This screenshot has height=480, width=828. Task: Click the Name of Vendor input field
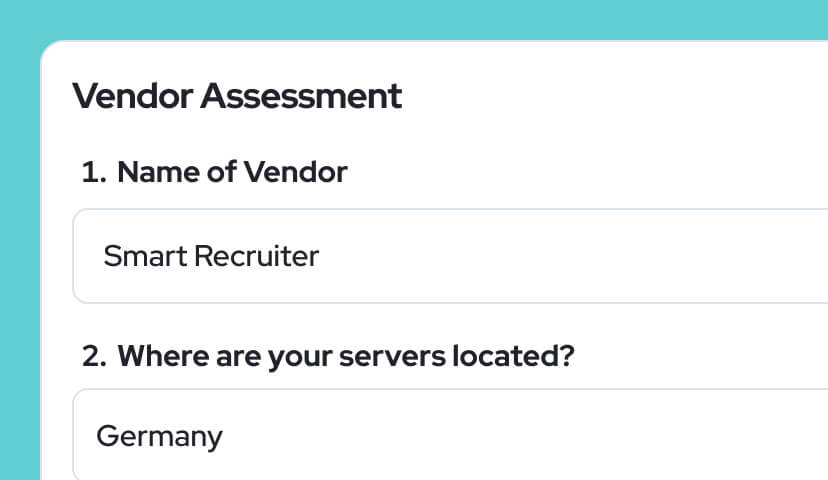tap(450, 256)
